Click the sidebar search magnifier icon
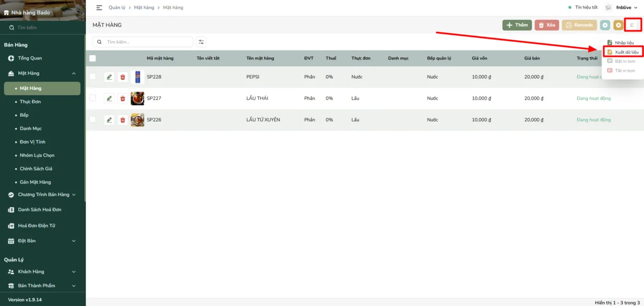Screen dimensions: 644x306 coord(12,27)
